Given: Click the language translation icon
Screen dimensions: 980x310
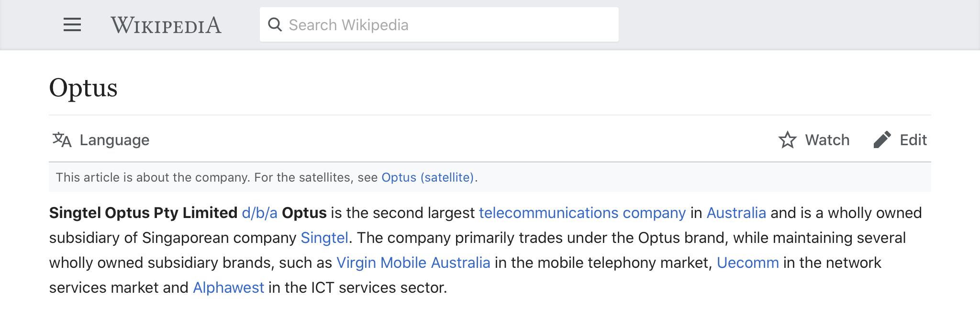Looking at the screenshot, I should (62, 139).
